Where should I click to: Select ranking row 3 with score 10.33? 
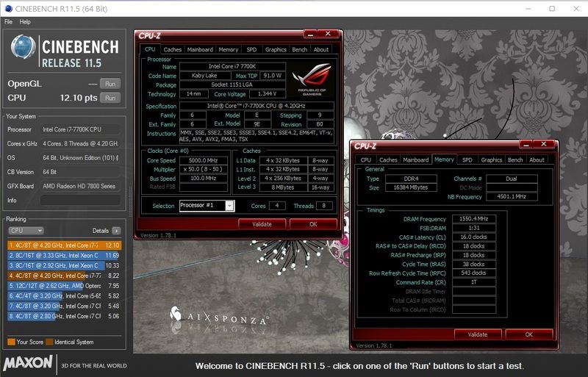coord(65,265)
